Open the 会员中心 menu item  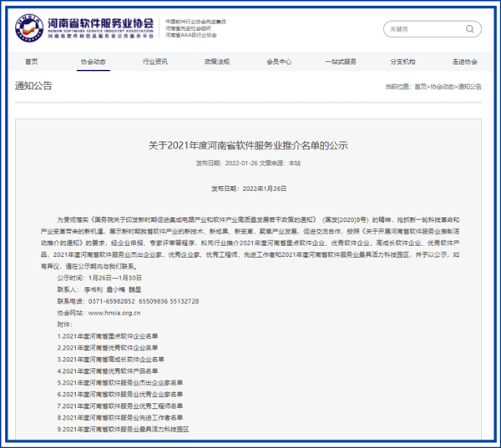point(279,62)
